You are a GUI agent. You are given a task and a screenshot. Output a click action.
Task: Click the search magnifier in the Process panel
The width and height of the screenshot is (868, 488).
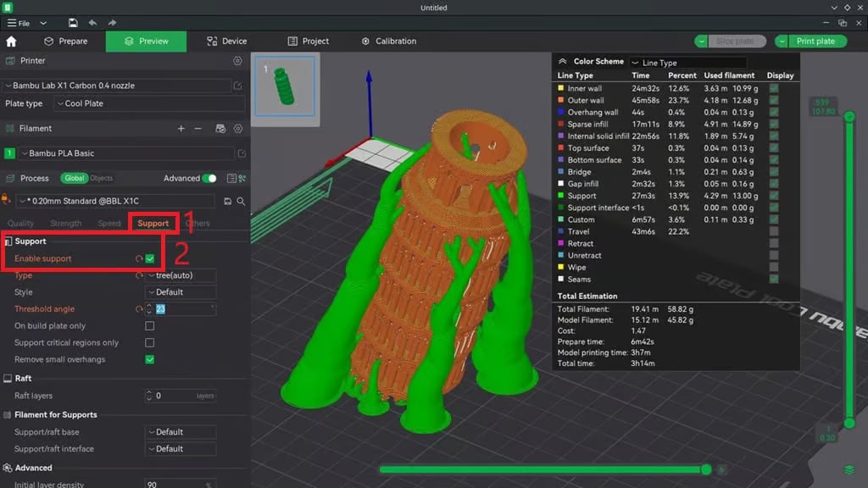[240, 201]
